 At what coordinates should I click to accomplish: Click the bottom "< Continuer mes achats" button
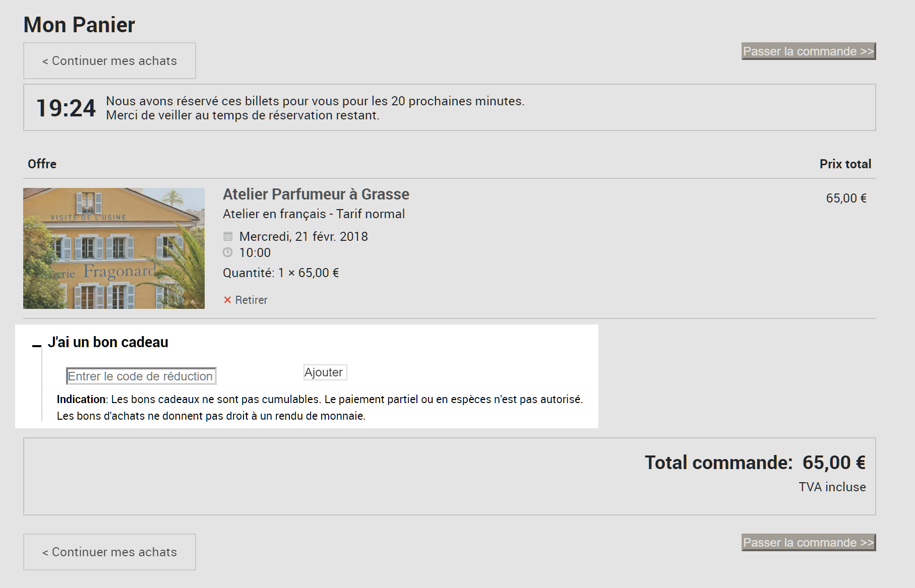click(109, 552)
